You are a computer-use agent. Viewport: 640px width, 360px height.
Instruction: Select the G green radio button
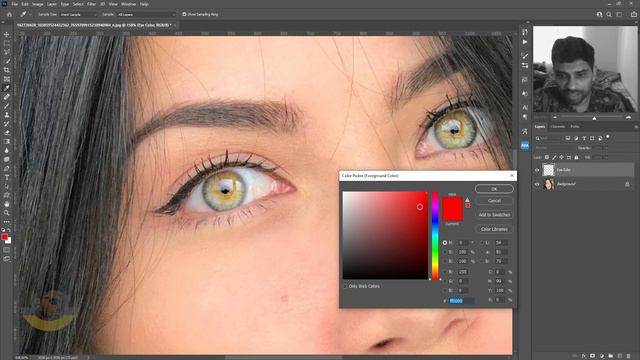[x=444, y=281]
